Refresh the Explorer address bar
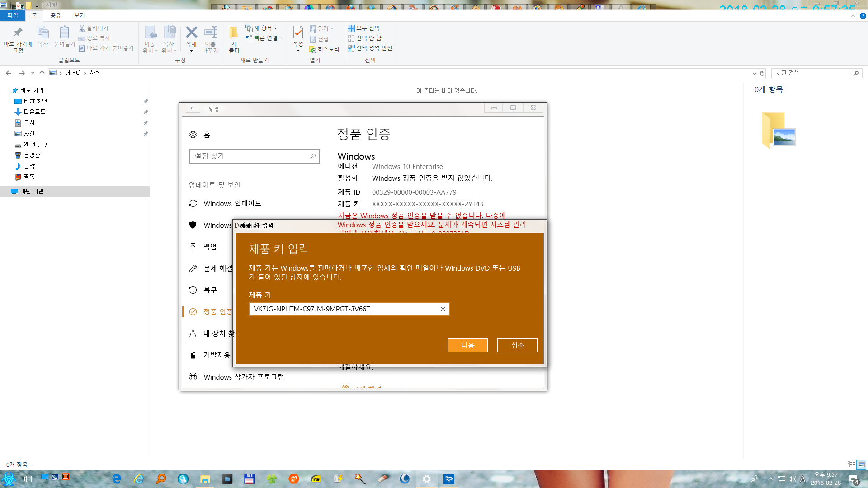Screen dimensions: 868x488 [762, 73]
